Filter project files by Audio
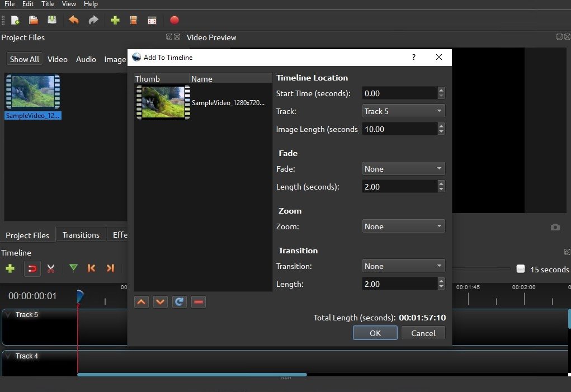 [x=86, y=59]
